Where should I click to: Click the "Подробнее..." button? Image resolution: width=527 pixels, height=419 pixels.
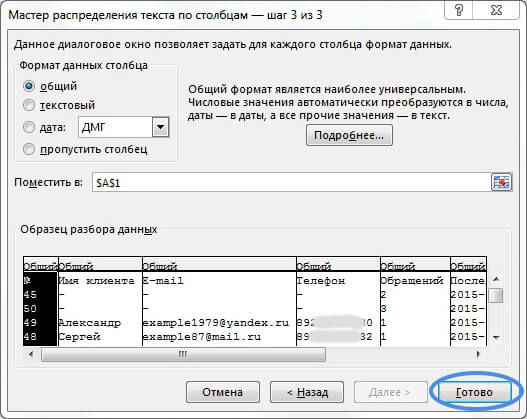(x=349, y=135)
